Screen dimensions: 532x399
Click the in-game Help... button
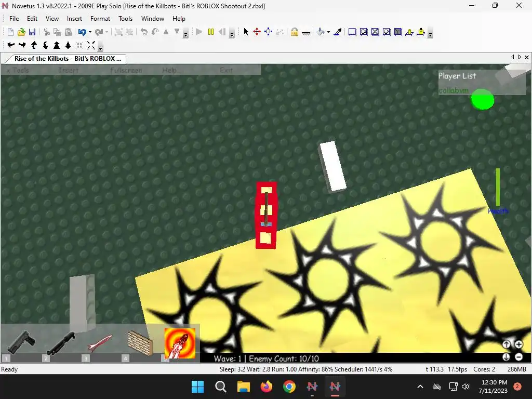[170, 70]
